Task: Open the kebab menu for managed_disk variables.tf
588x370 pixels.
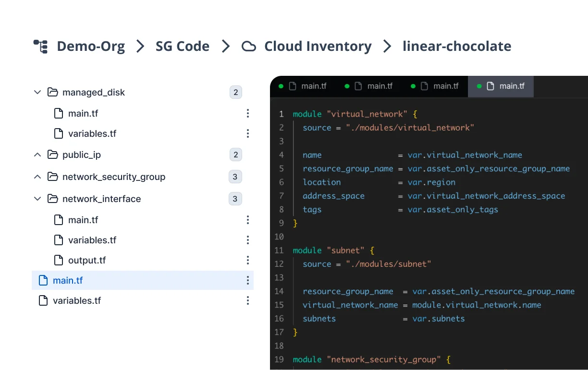Action: click(x=248, y=133)
